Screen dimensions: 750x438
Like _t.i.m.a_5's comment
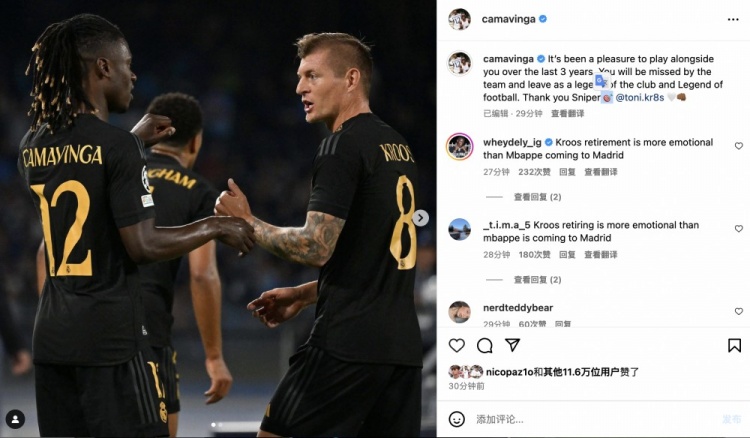point(739,229)
